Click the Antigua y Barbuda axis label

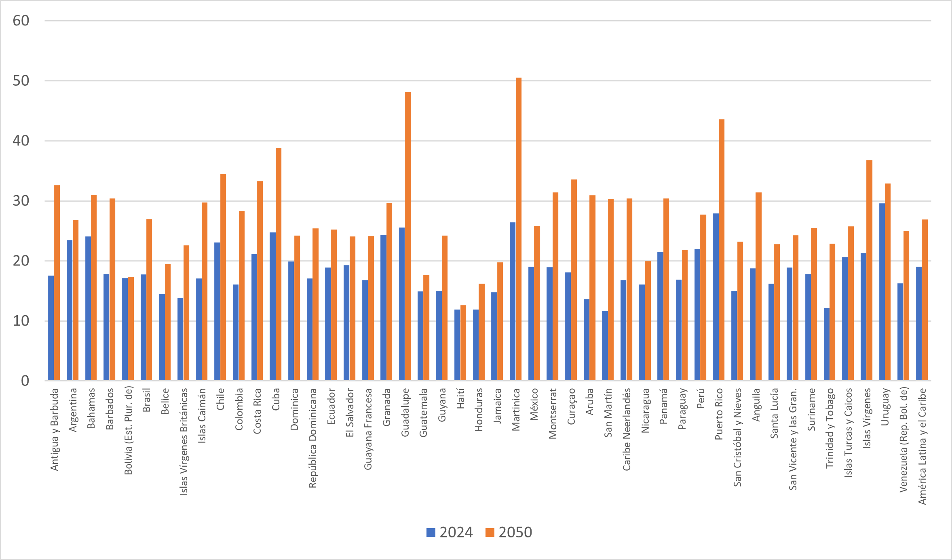(x=54, y=429)
